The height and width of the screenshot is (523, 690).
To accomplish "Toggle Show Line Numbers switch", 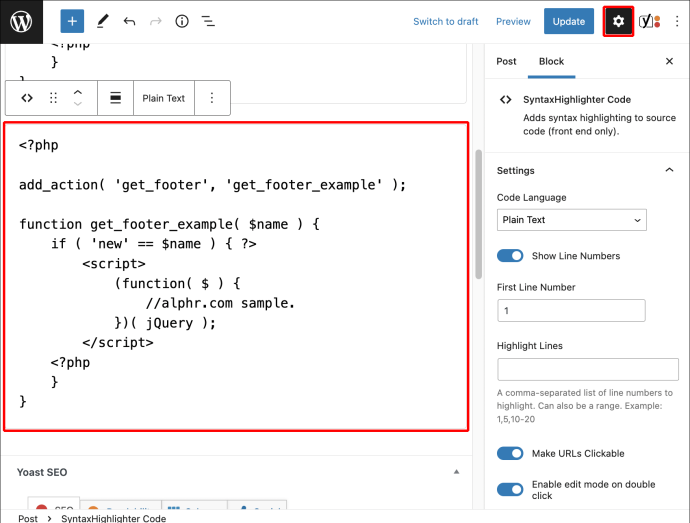I will [x=510, y=256].
